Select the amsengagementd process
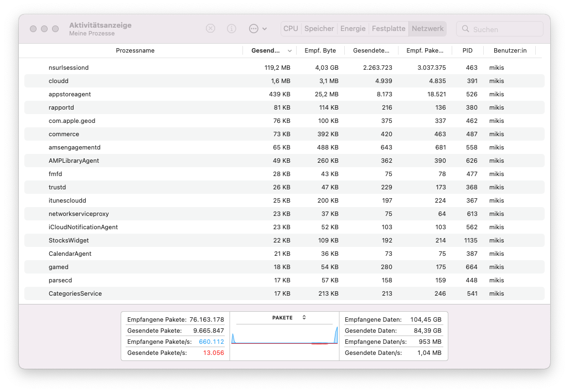This screenshot has height=392, width=569. 284,147
